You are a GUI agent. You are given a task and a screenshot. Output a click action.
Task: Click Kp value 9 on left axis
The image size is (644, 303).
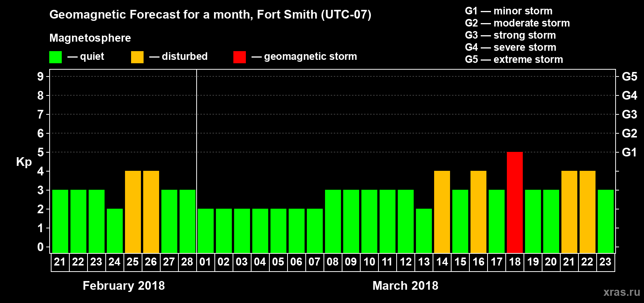coord(41,77)
